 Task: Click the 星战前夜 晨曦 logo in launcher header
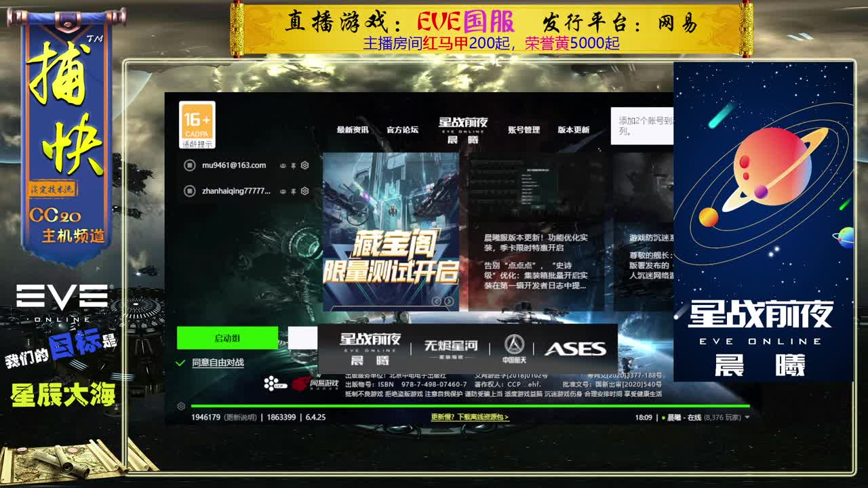(x=463, y=129)
